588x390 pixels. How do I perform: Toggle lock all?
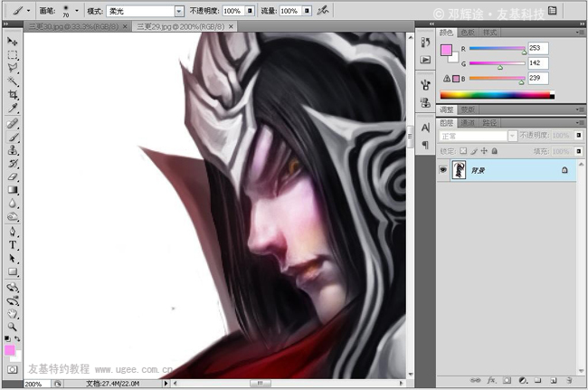[x=495, y=151]
